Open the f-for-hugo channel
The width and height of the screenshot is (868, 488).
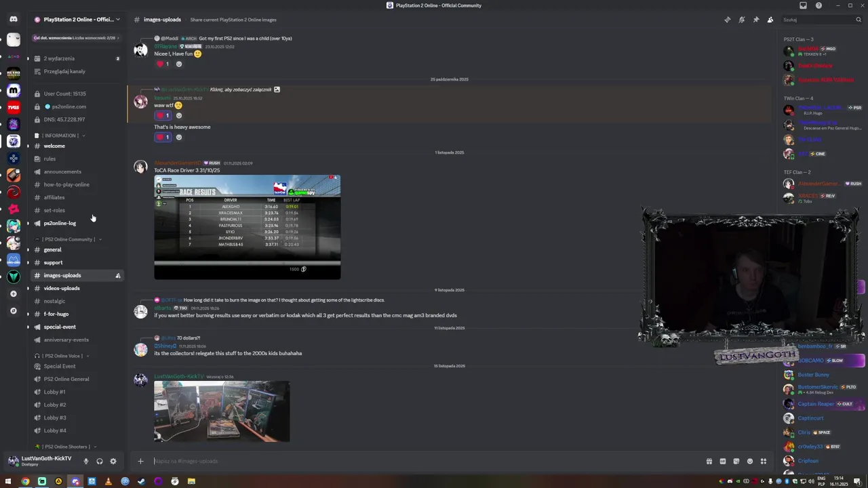(x=76, y=314)
